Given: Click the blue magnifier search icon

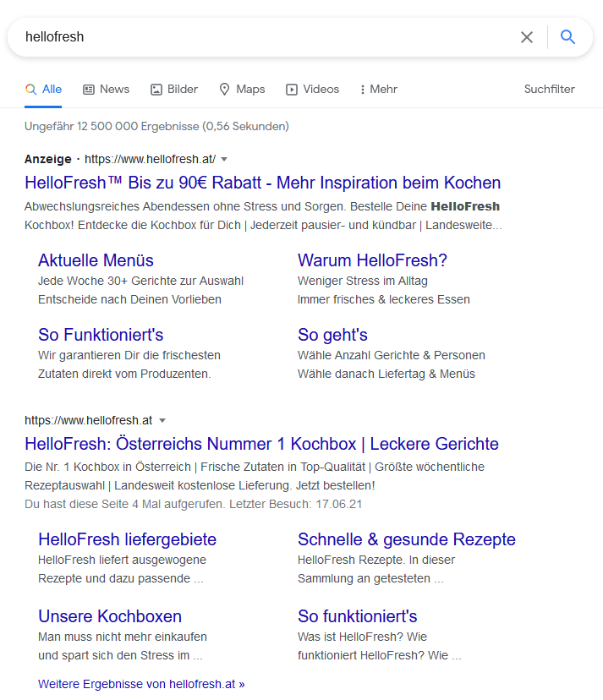Looking at the screenshot, I should [567, 36].
